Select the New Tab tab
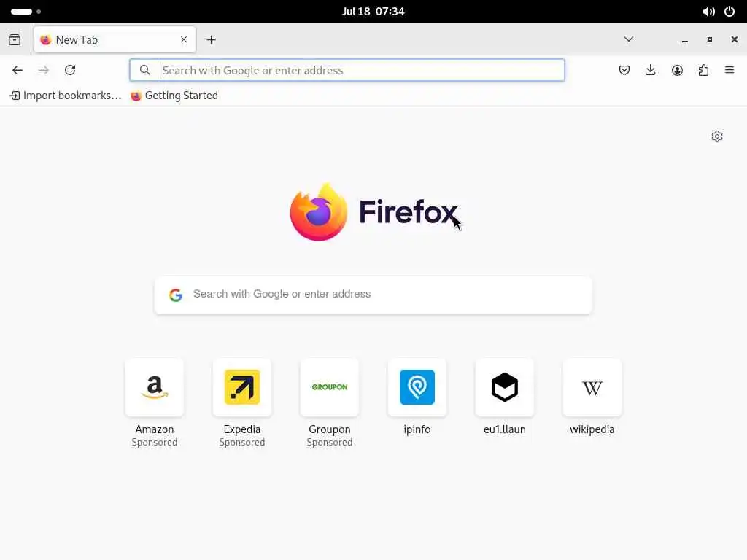 pos(115,39)
